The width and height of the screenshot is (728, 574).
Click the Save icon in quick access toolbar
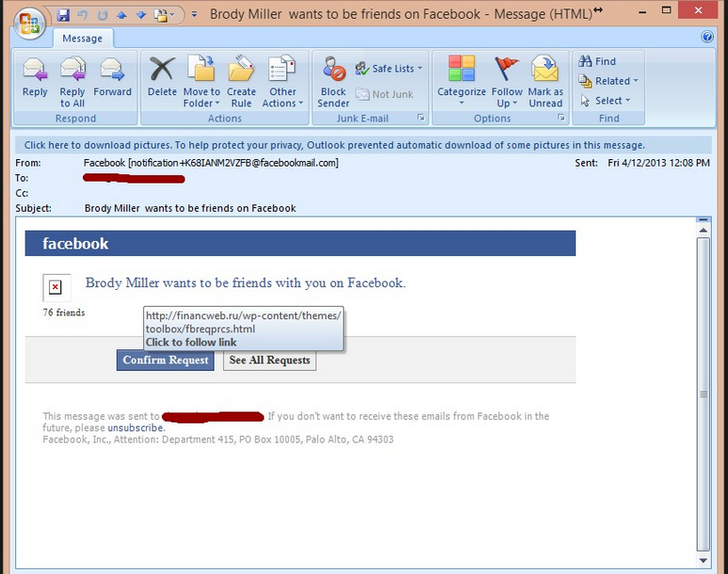pyautogui.click(x=63, y=15)
